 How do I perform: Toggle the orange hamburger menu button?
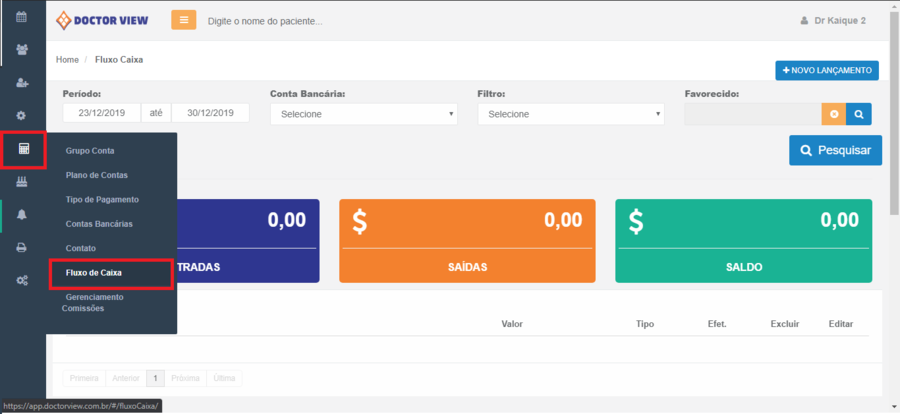[184, 20]
